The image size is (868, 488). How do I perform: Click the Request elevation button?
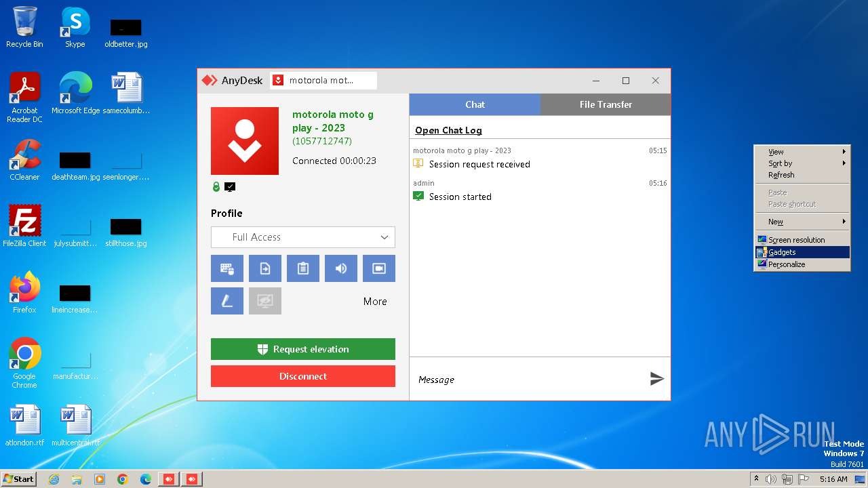click(x=303, y=349)
